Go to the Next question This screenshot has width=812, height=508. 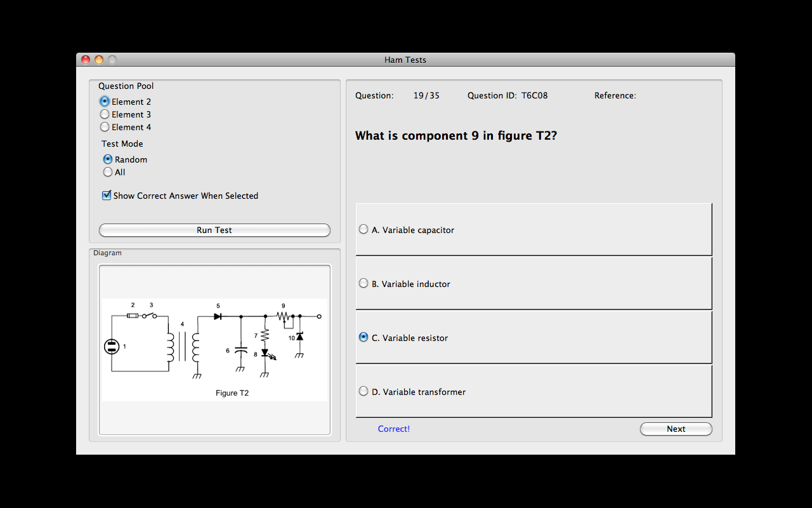coord(676,429)
